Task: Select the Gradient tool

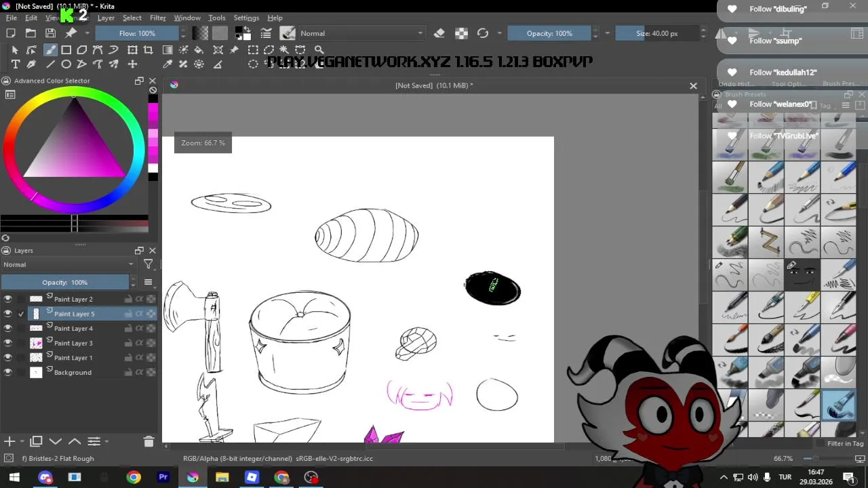Action: [167, 49]
